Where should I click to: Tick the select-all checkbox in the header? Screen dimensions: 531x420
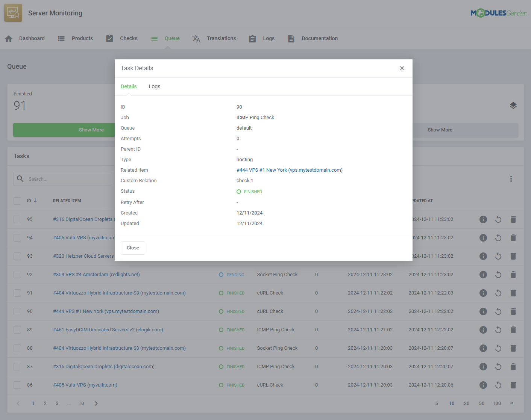tap(17, 201)
